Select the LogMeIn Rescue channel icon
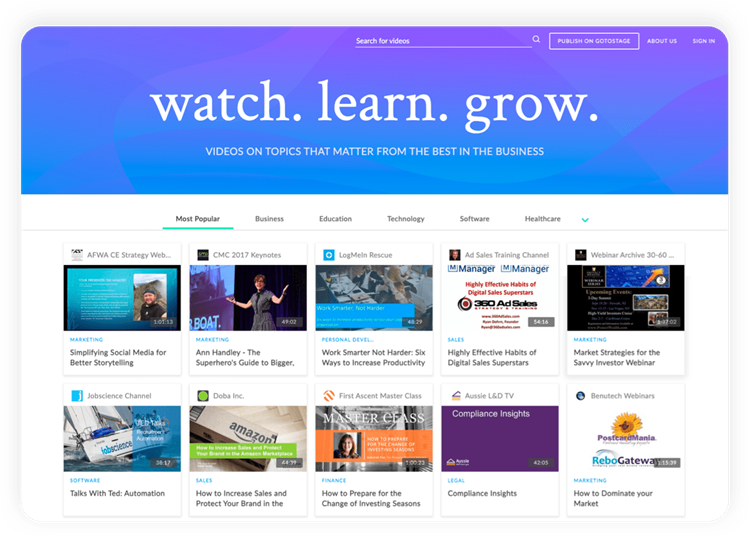 [x=329, y=255]
